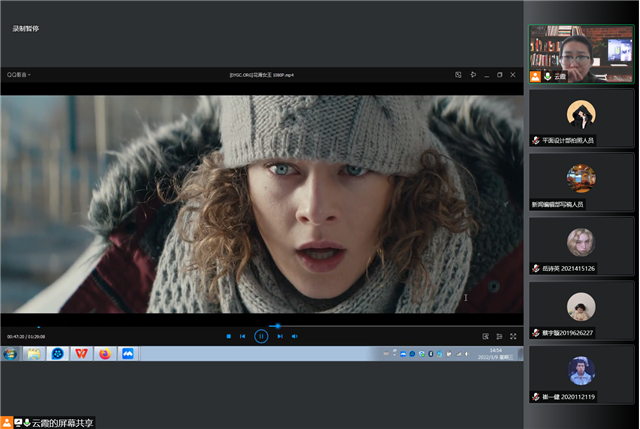The height and width of the screenshot is (429, 640).
Task: Click the video file title in player
Action: click(x=262, y=75)
